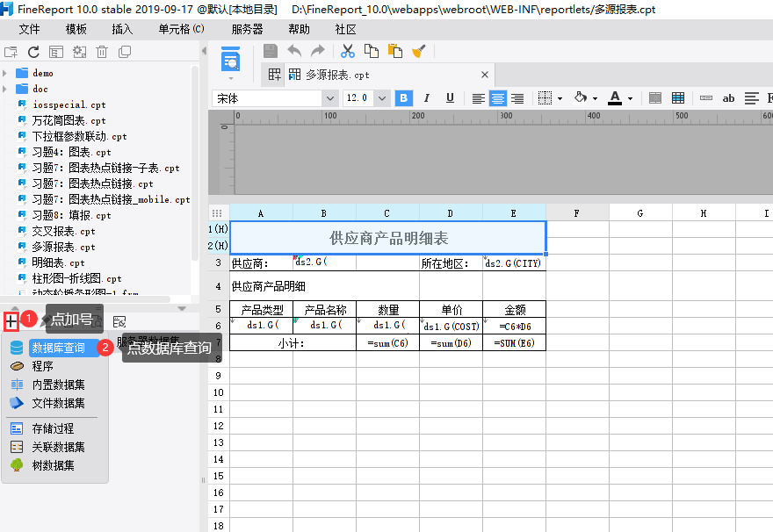The width and height of the screenshot is (773, 532).
Task: Click the format painter brush icon
Action: pos(419,52)
